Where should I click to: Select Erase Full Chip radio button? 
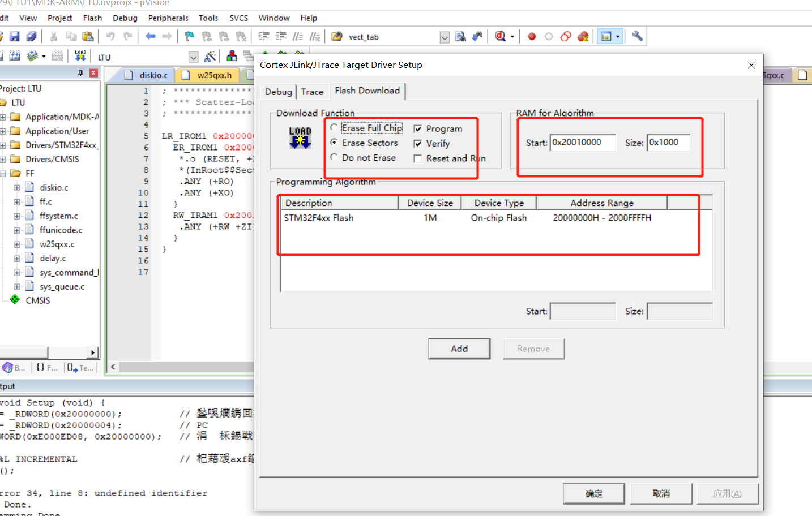point(334,127)
